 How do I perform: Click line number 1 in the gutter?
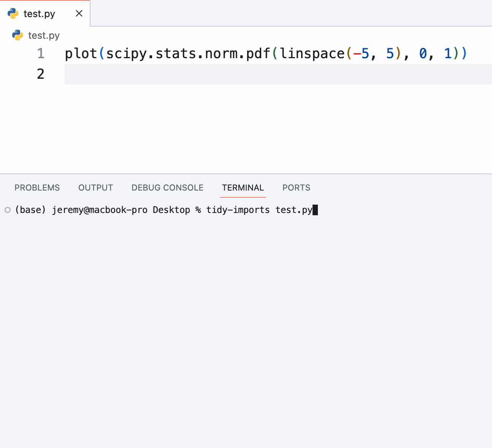coord(41,54)
